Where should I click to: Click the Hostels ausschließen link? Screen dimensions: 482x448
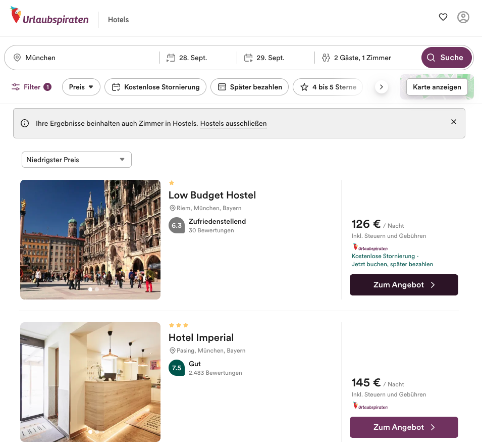point(233,123)
